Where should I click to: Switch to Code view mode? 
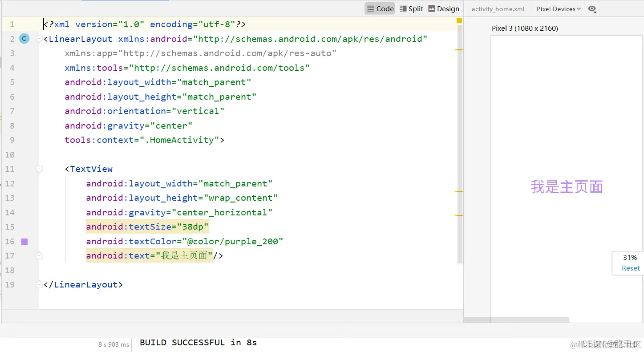point(380,8)
